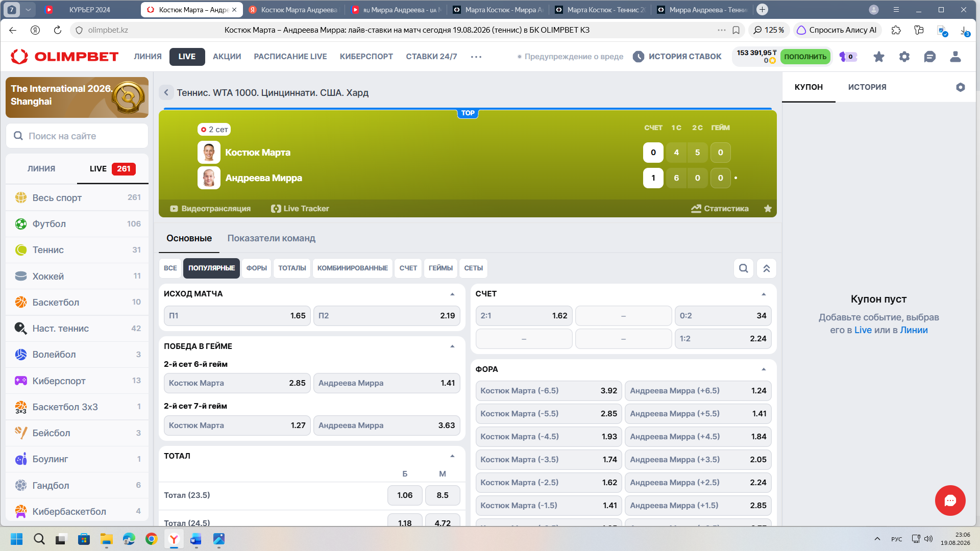Collapse all markets double-chevron button

(x=767, y=268)
